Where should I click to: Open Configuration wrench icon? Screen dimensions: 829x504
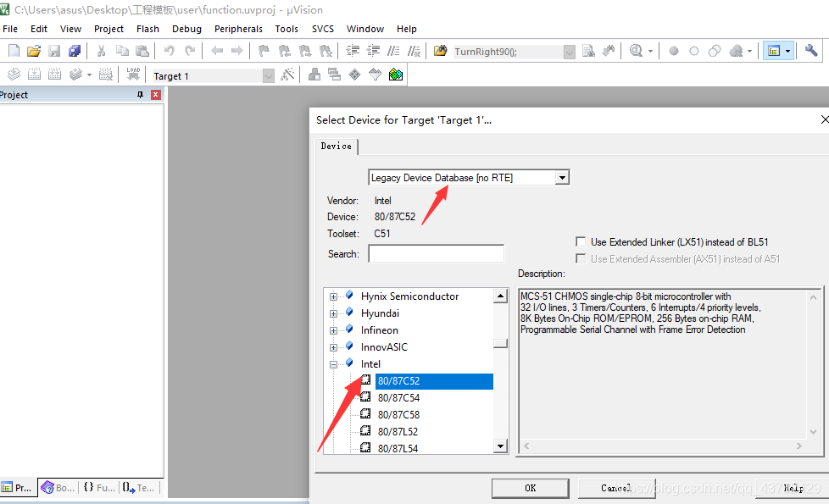tap(811, 51)
